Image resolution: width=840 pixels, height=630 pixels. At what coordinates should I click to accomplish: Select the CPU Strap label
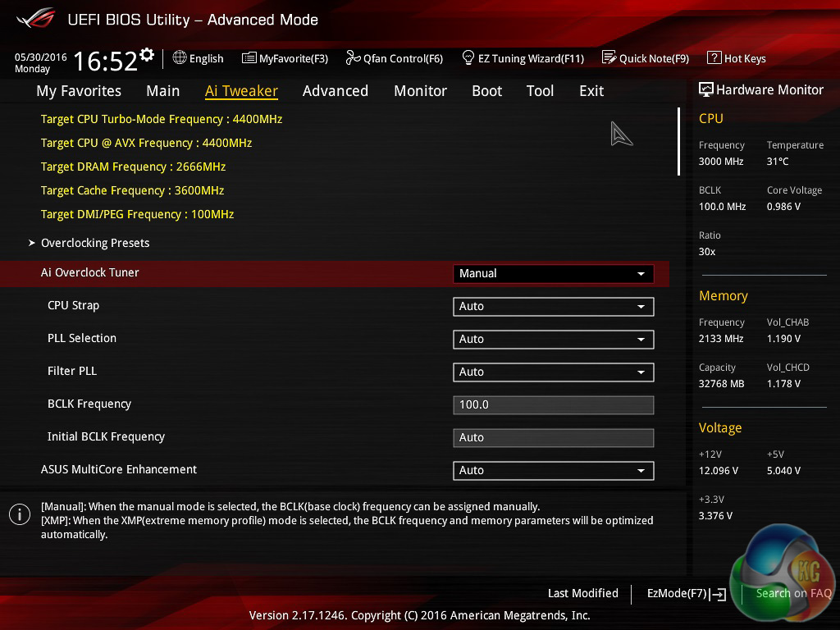click(x=73, y=306)
